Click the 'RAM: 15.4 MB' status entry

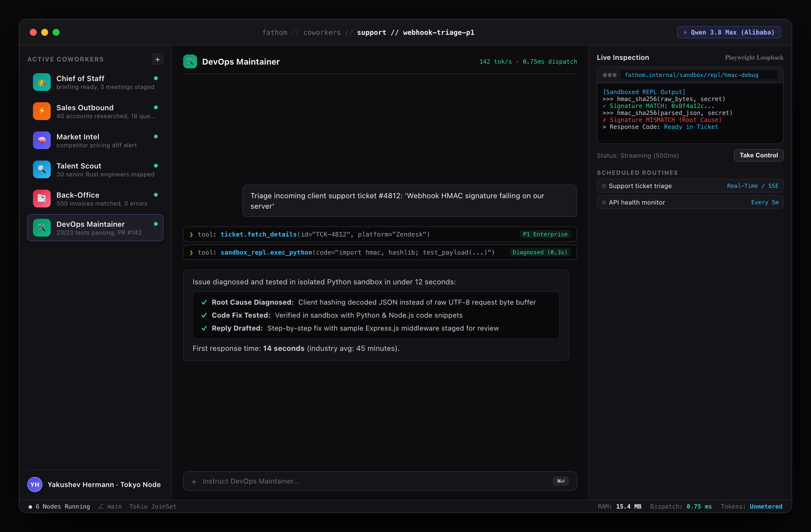pos(619,506)
